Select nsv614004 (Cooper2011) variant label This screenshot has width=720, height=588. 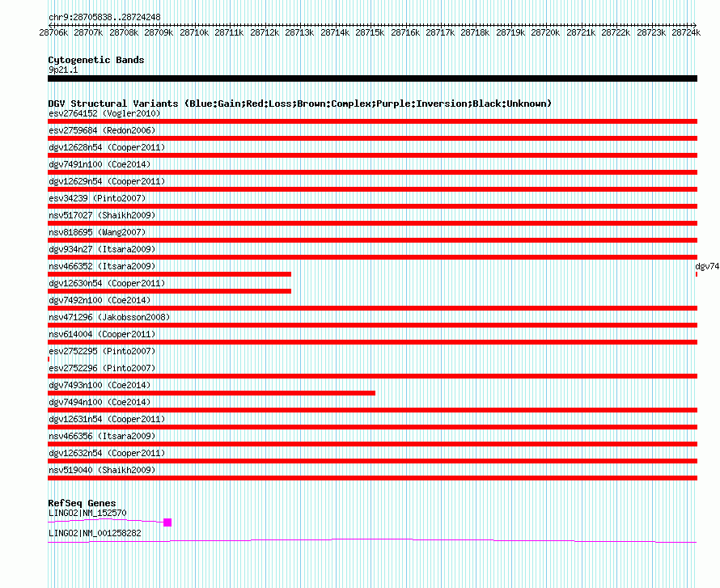point(102,334)
